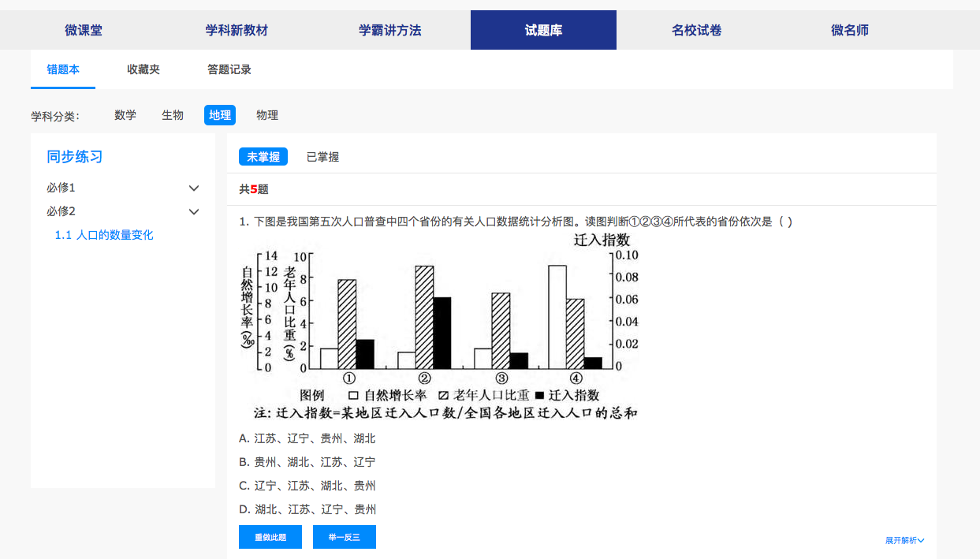Viewport: 980px width, 559px height.
Task: Open the 微课堂 navigation tab
Action: pos(84,31)
